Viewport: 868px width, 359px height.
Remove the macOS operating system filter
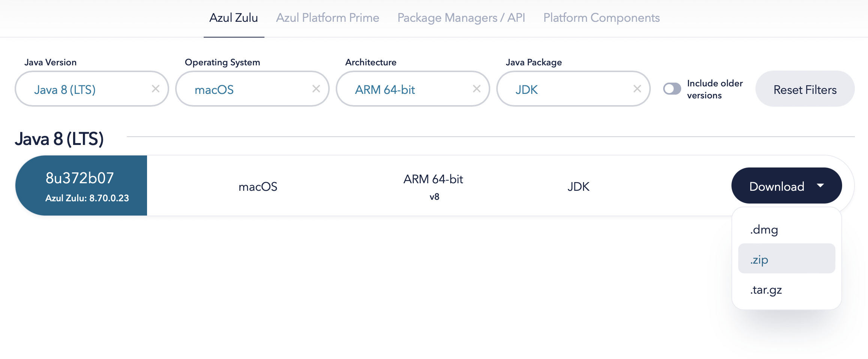click(316, 89)
